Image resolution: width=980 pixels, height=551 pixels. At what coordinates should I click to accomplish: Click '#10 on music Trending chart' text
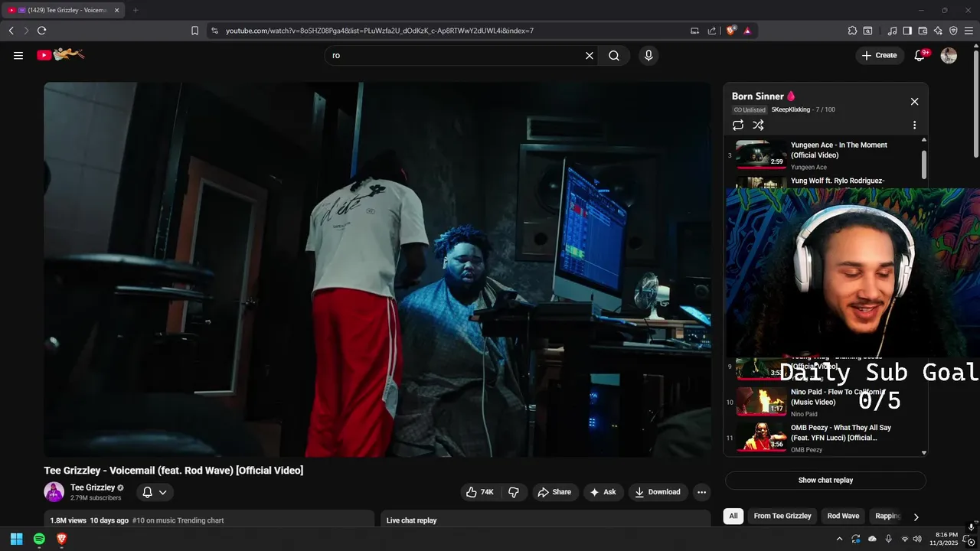click(178, 520)
